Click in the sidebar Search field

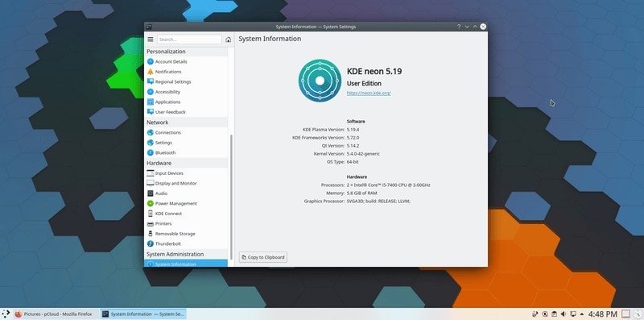pyautogui.click(x=189, y=39)
